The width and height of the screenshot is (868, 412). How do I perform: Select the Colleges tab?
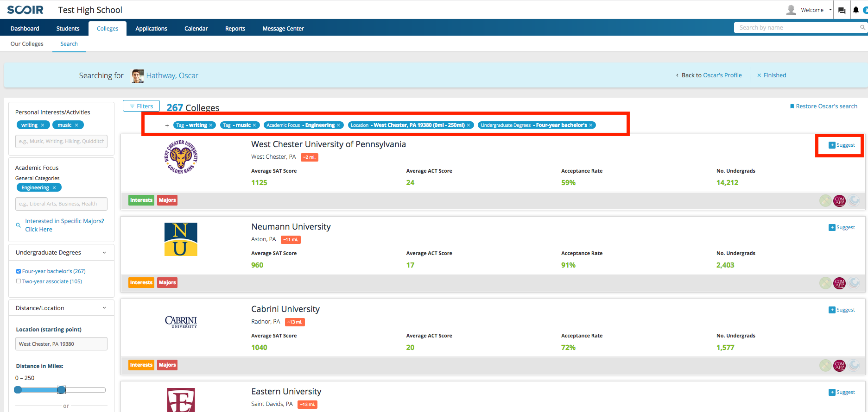pos(108,28)
